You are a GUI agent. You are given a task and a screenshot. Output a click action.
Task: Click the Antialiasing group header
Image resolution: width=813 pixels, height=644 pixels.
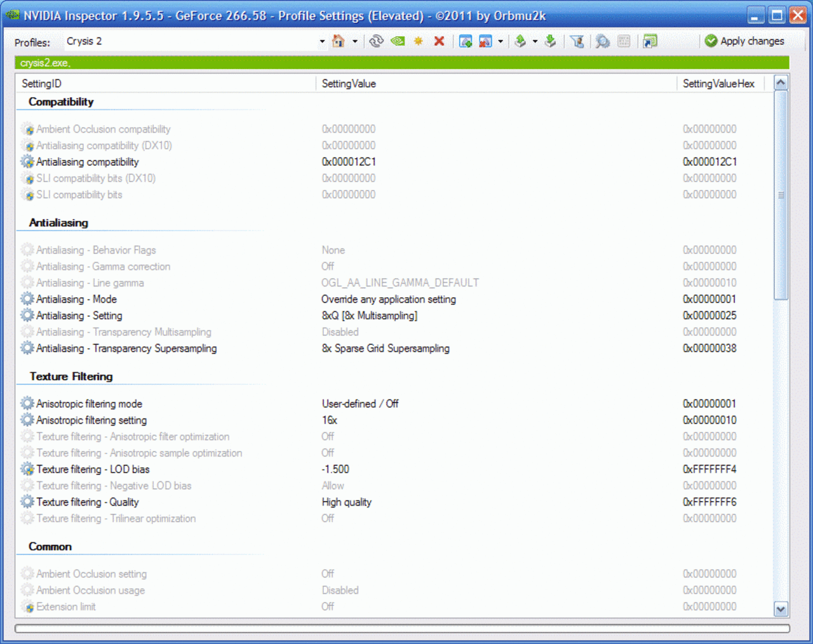pos(58,223)
